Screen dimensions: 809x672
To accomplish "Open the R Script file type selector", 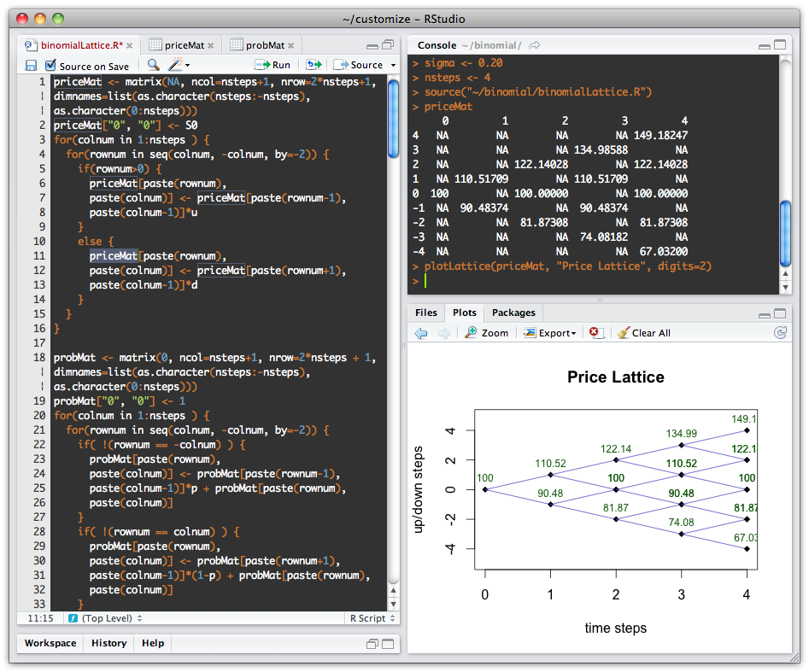I will pos(372,617).
